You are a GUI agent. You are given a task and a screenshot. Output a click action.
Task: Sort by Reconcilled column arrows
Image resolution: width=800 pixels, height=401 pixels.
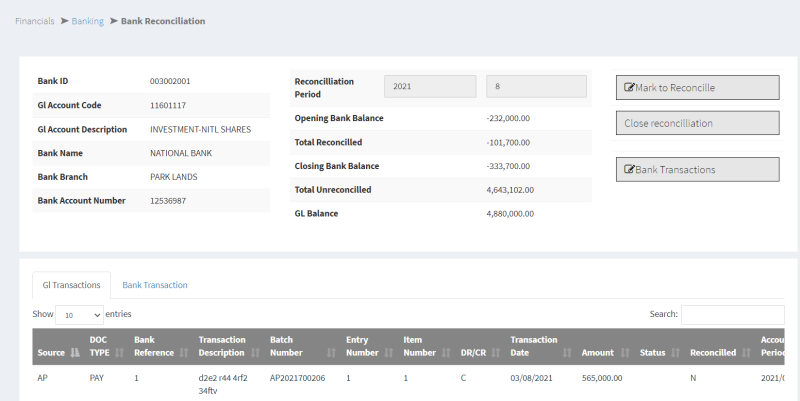tap(745, 353)
